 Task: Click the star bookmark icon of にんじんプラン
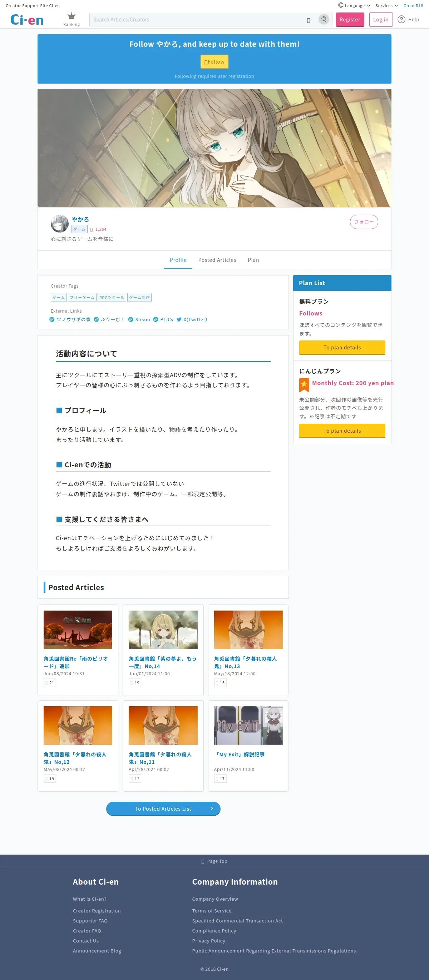(x=304, y=385)
